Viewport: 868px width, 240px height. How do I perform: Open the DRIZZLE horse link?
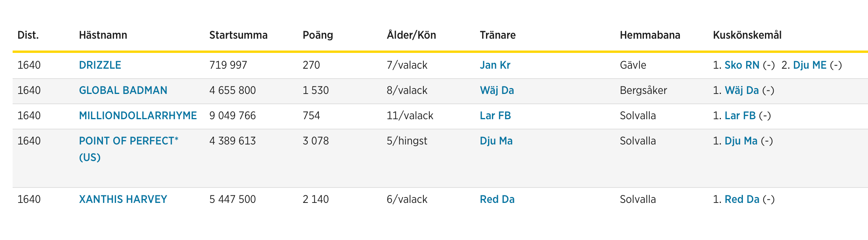(x=100, y=65)
